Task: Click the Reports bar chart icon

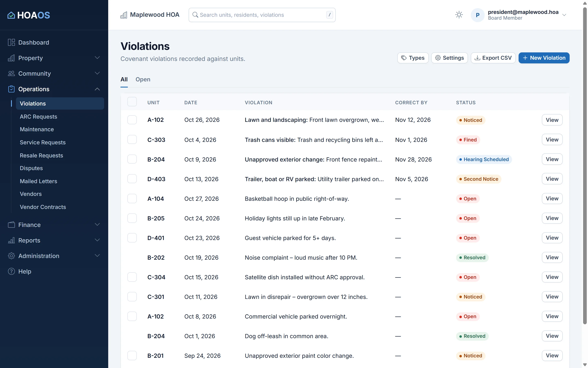Action: (x=11, y=240)
